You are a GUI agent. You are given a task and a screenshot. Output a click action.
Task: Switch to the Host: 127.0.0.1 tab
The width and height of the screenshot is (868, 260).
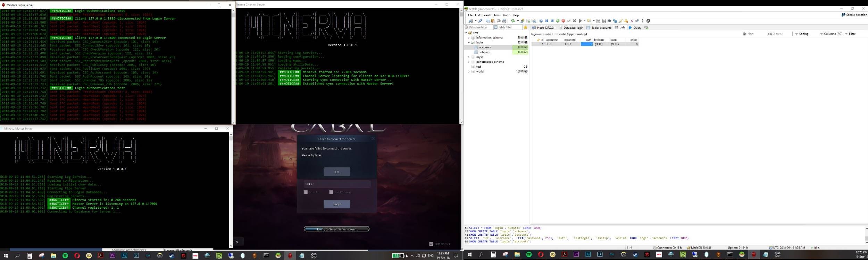[x=544, y=28]
